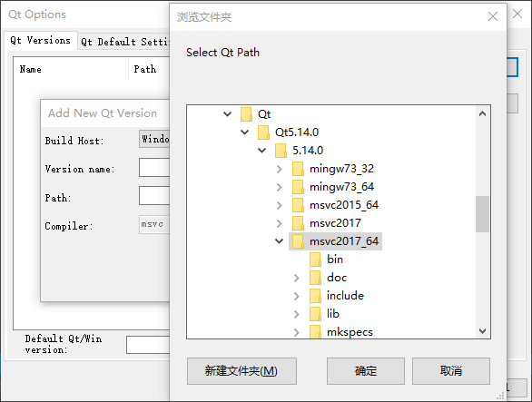532x402 pixels.
Task: Confirm with the 确定 button
Action: coord(366,371)
